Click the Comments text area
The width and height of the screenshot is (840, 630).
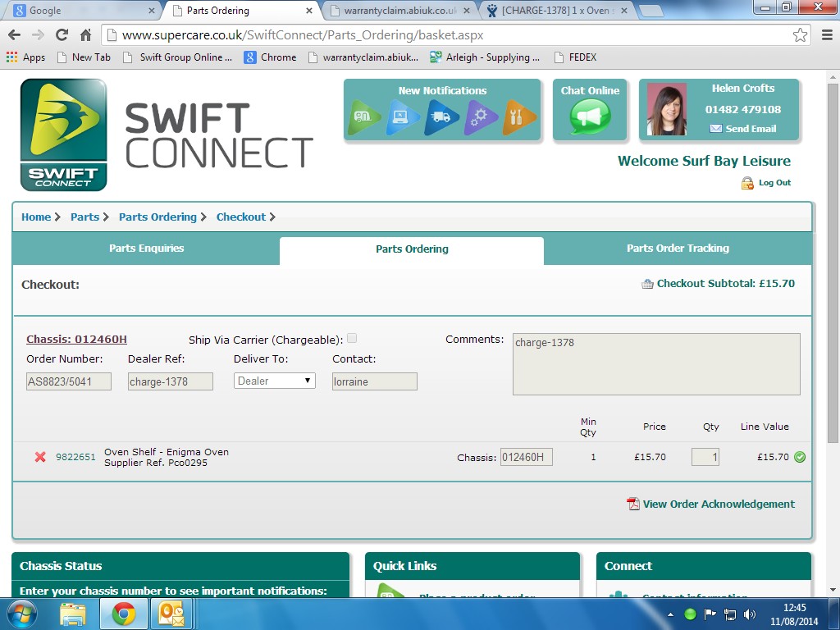(656, 364)
